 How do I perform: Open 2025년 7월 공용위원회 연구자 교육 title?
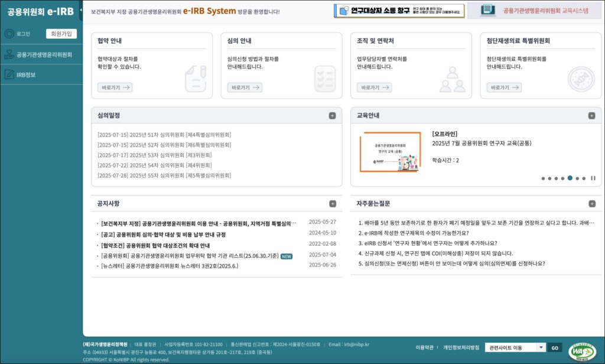click(482, 143)
